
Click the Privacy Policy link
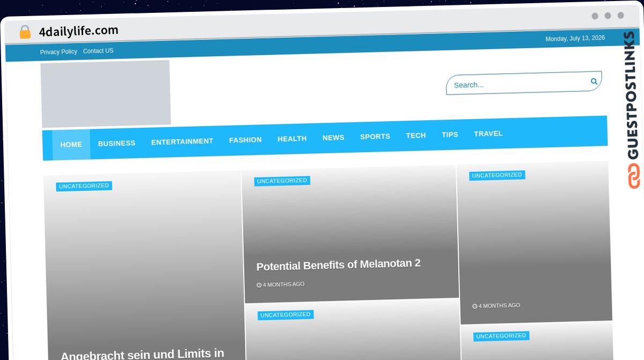pos(58,52)
